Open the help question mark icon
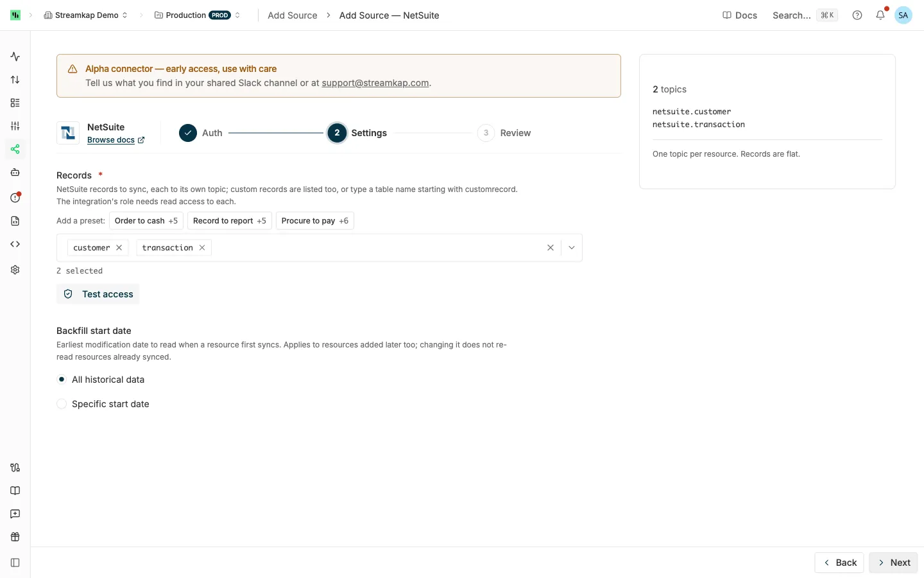The height and width of the screenshot is (578, 924). pos(857,15)
